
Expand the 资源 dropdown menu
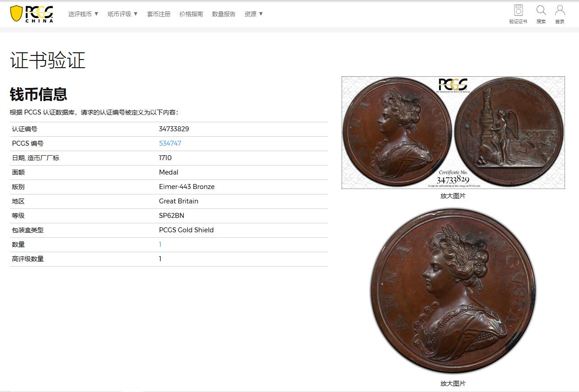click(x=254, y=14)
